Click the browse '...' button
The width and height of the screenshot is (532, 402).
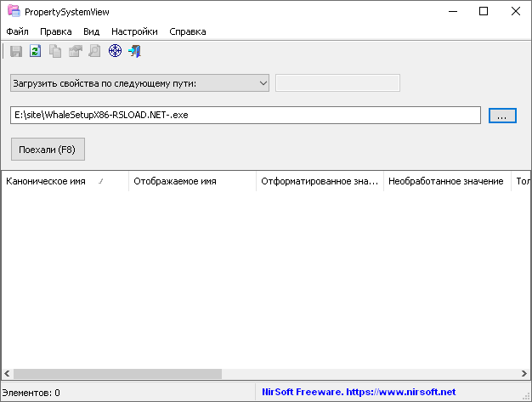502,116
